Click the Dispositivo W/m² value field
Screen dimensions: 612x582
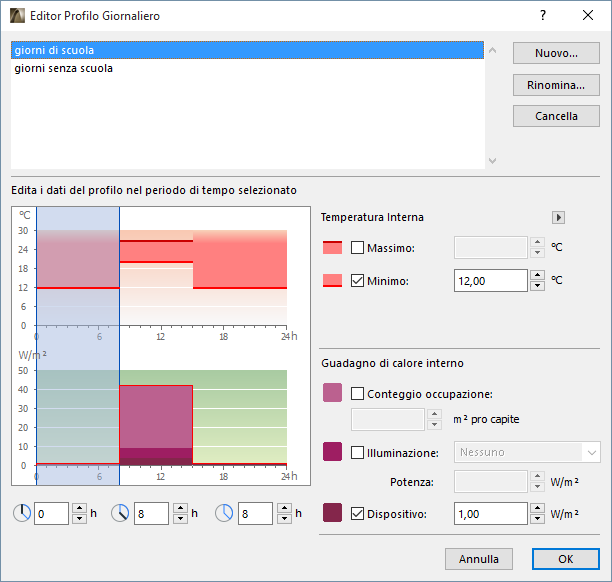pyautogui.click(x=491, y=514)
